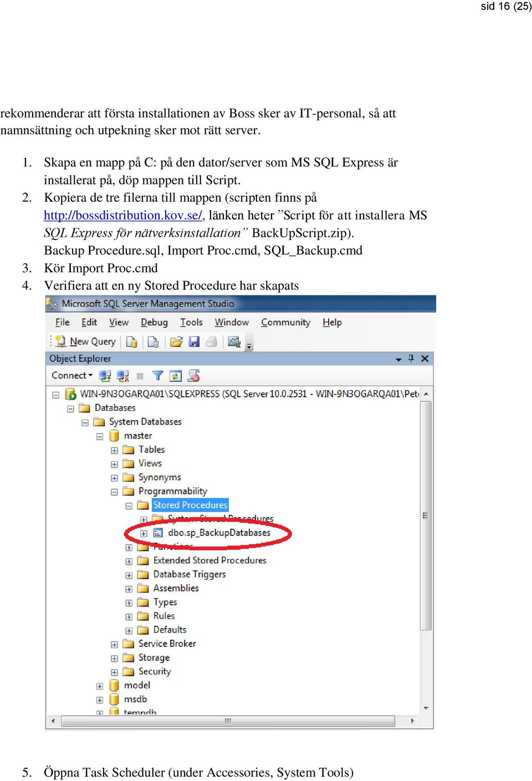Image resolution: width=532 pixels, height=781 pixels.
Task: Expand the Storage folder
Action: tap(114, 658)
